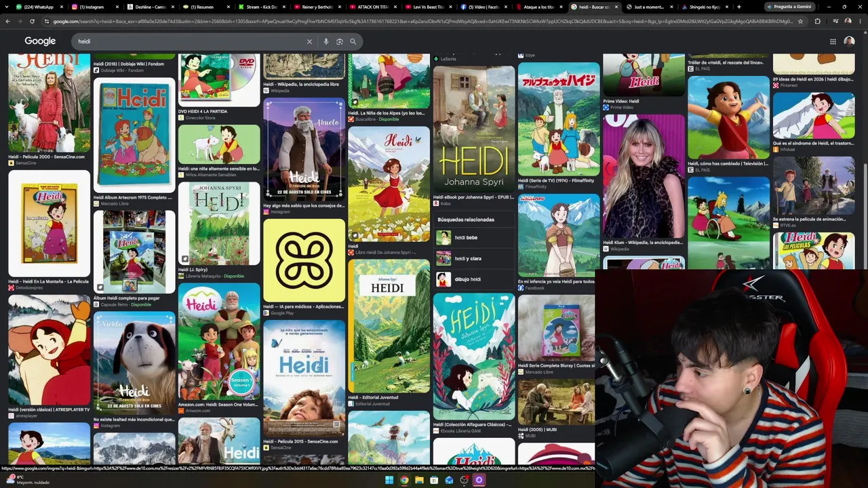Image resolution: width=868 pixels, height=488 pixels.
Task: Open the Heidi Película 2000 SensaCine image
Action: 49,103
